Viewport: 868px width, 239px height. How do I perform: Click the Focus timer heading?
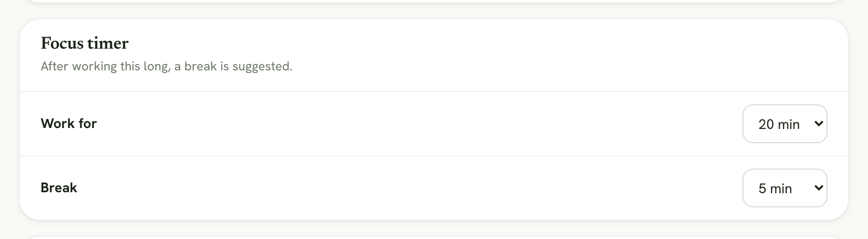84,43
